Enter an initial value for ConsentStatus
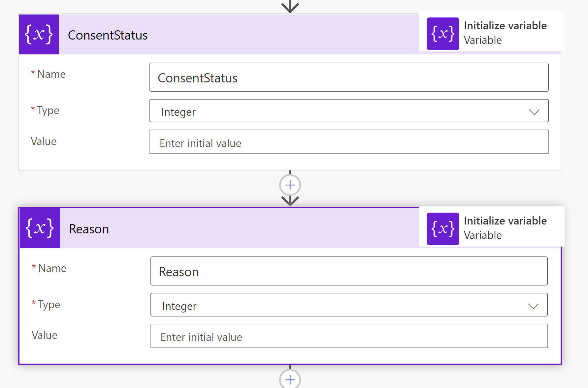This screenshot has height=388, width=588. pos(349,142)
